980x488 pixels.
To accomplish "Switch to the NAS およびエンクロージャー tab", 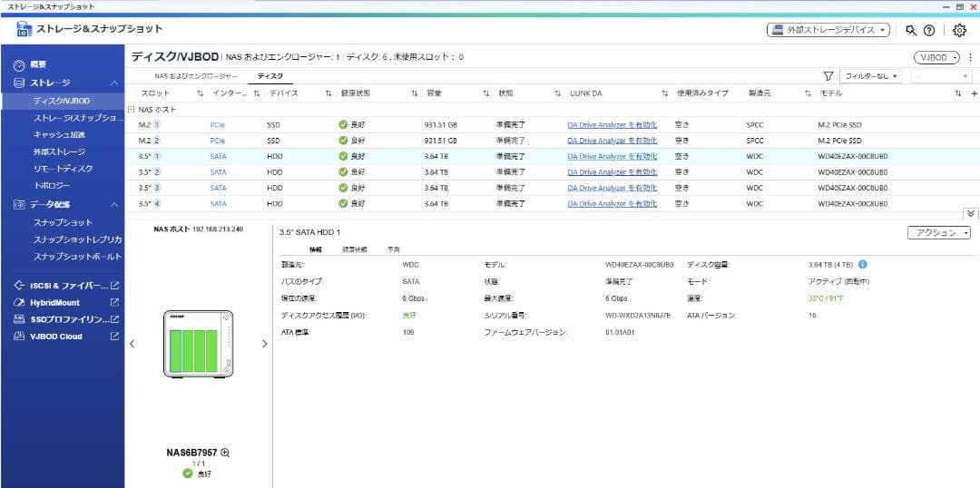I will pos(196,76).
